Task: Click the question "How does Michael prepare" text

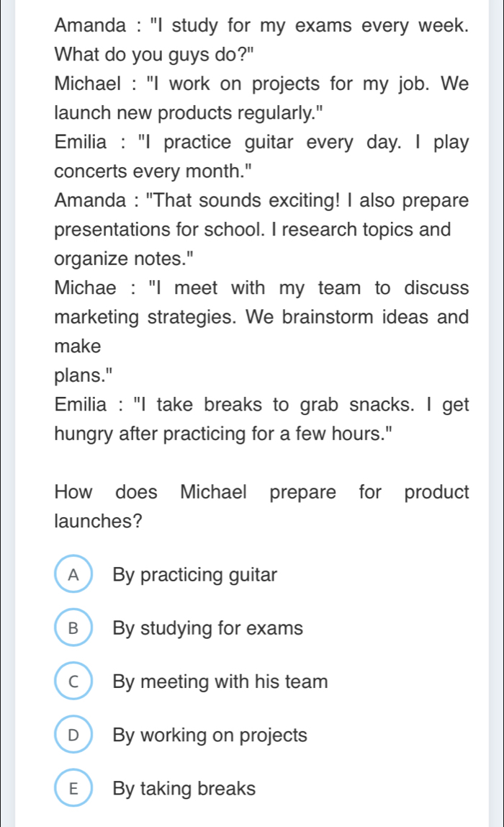Action: pyautogui.click(x=261, y=493)
